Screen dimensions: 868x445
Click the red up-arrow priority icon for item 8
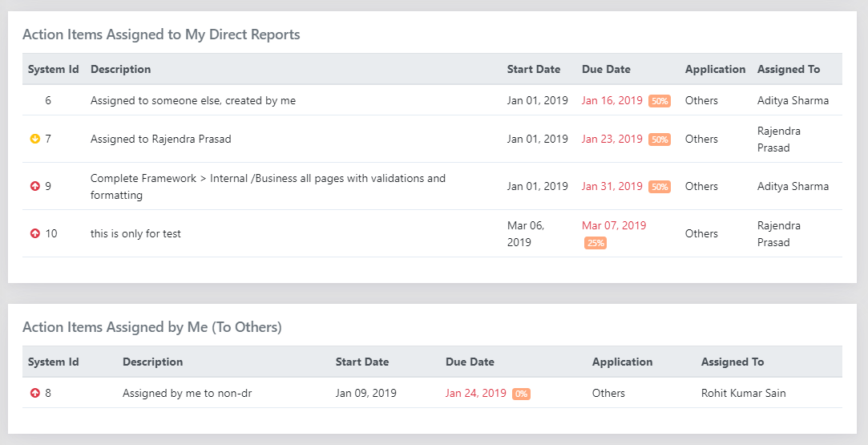(x=34, y=393)
